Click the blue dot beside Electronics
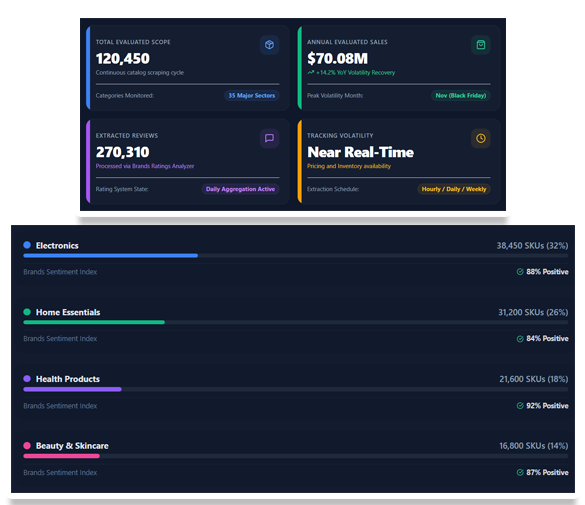The image size is (585, 505). pyautogui.click(x=27, y=245)
